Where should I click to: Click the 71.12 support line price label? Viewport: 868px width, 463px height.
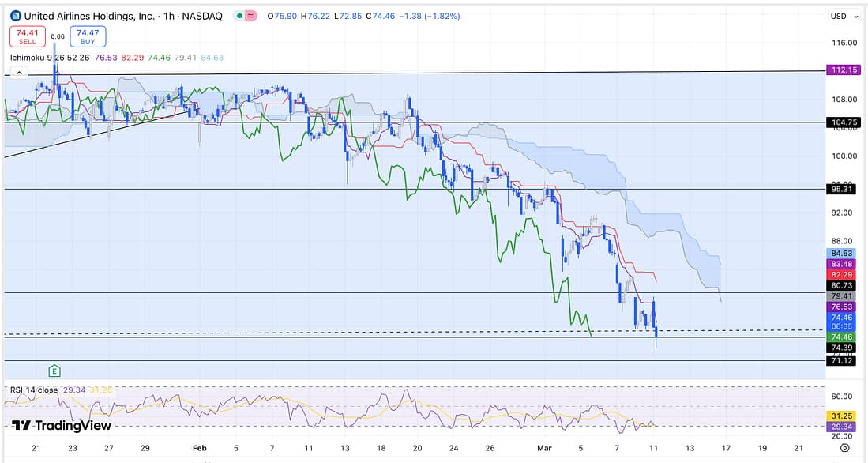(x=840, y=360)
